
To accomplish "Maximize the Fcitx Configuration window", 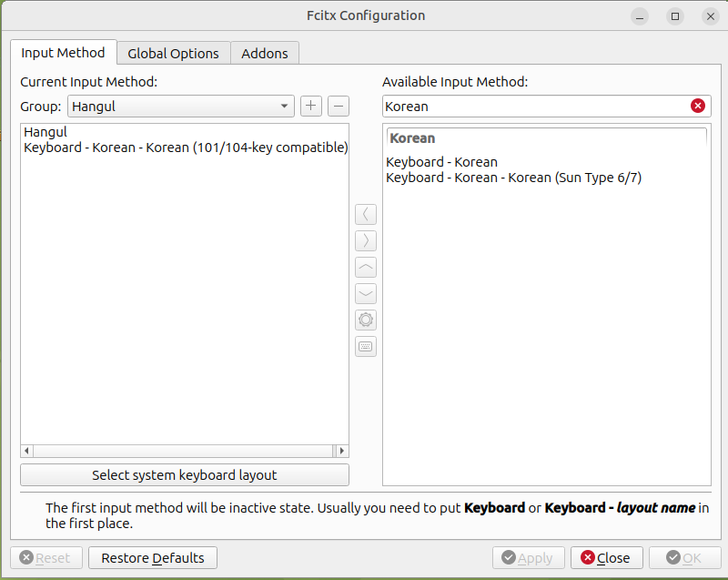I will tap(675, 16).
